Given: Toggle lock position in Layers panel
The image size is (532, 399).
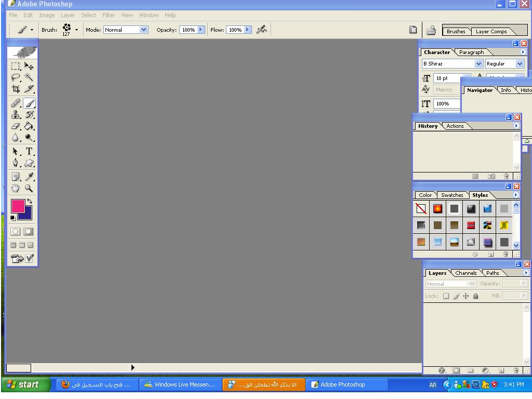Looking at the screenshot, I should 466,296.
